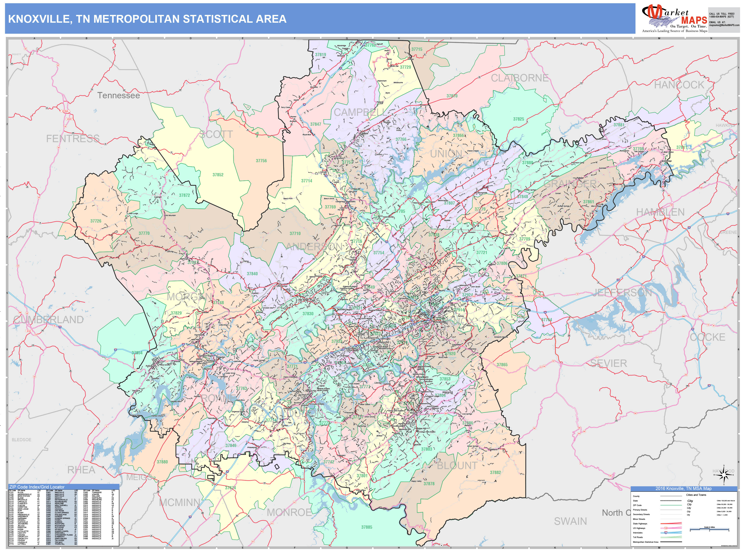The image size is (747, 560).
Task: Click the FENTRESS county label
Action: click(73, 138)
